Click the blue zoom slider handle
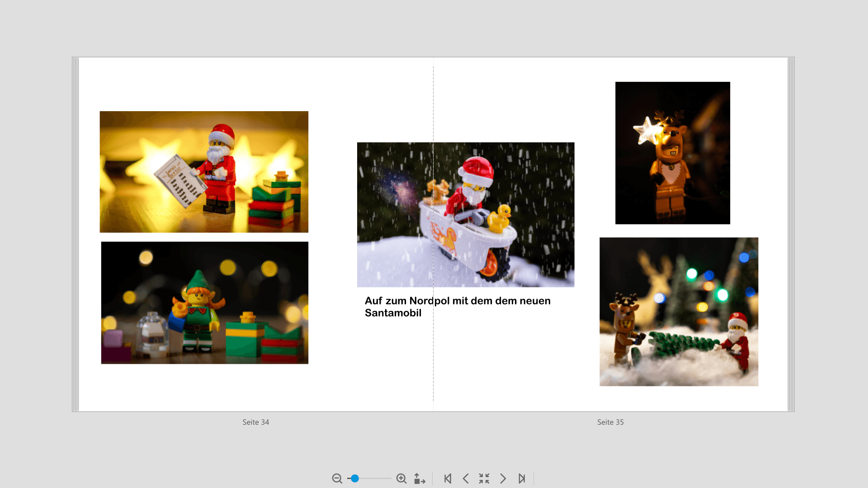The image size is (868, 488). [355, 479]
